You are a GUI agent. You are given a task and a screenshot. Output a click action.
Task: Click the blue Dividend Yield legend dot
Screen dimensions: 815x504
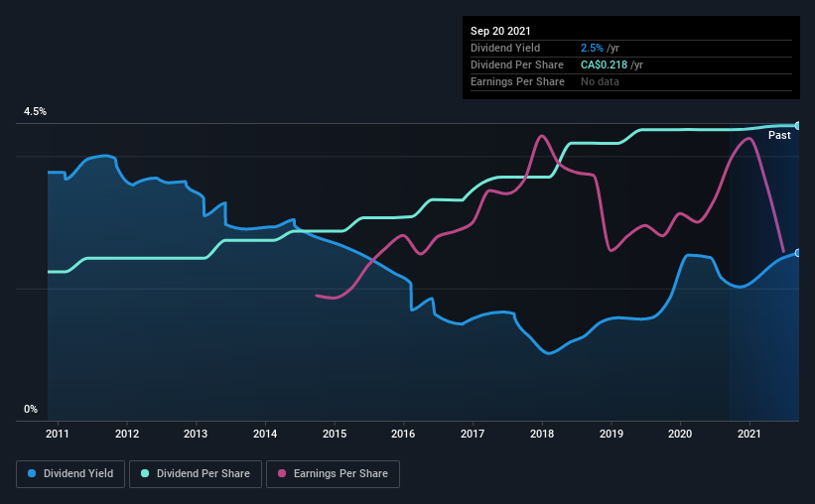[x=32, y=473]
